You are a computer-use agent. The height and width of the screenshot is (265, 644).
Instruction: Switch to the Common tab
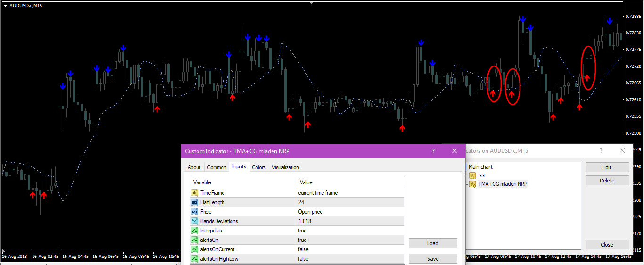point(217,167)
